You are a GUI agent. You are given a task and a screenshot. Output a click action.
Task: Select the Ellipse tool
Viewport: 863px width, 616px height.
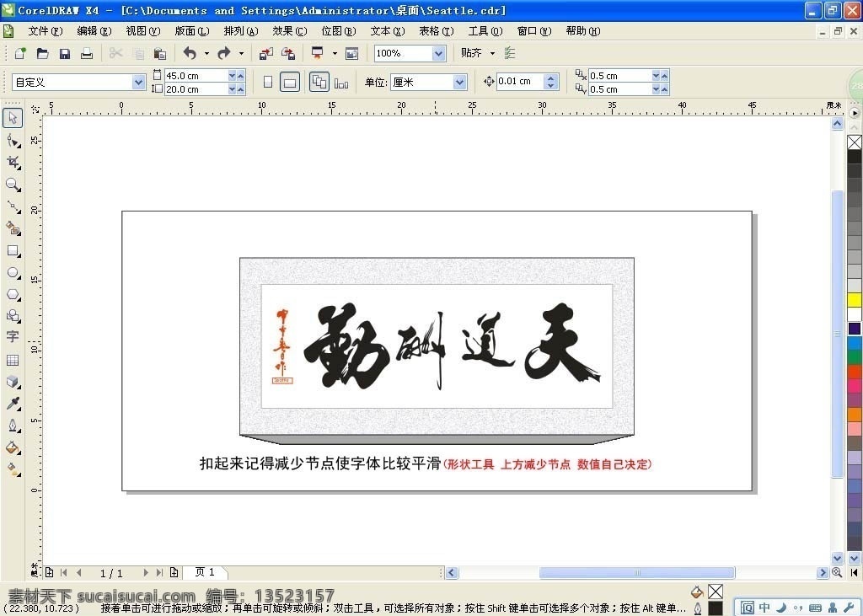tap(13, 273)
